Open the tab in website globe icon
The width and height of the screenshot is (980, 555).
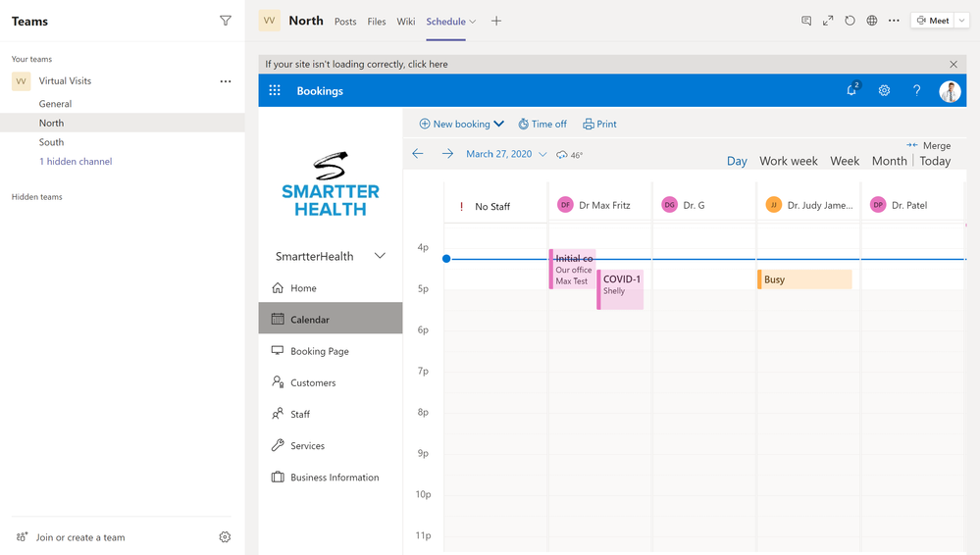(872, 21)
